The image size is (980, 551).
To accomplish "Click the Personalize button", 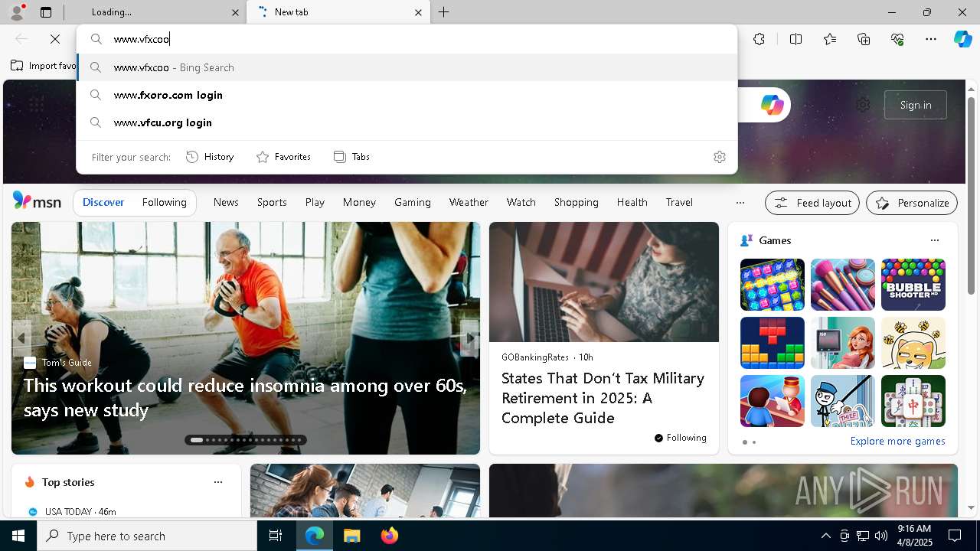I will coord(912,203).
